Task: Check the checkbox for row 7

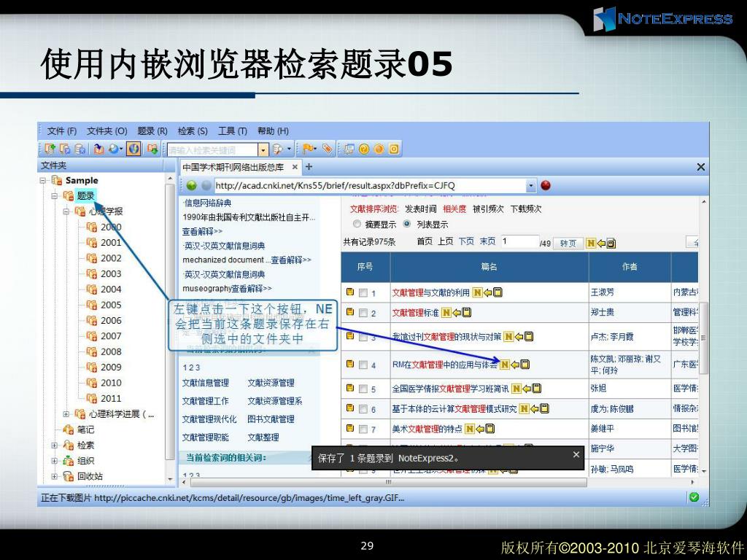Action: click(x=363, y=429)
